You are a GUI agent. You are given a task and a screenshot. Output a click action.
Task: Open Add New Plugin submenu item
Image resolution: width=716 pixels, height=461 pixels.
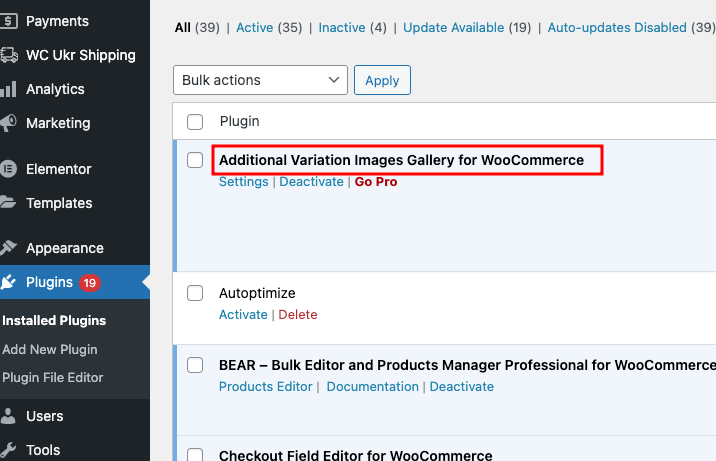coord(50,350)
